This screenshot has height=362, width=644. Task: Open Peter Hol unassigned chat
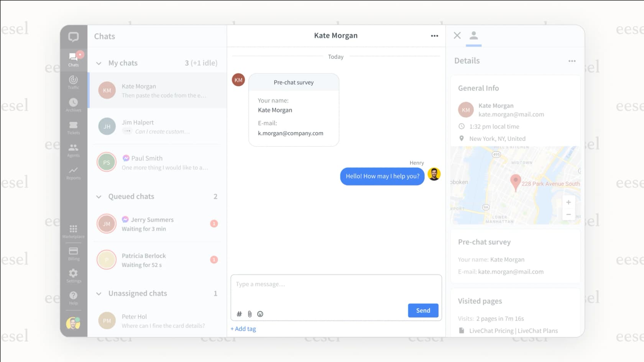157,321
